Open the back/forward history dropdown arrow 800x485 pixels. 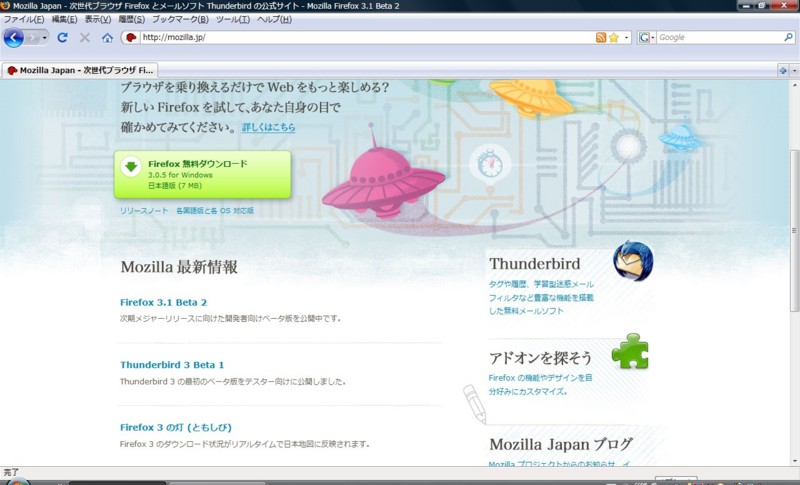tap(44, 38)
